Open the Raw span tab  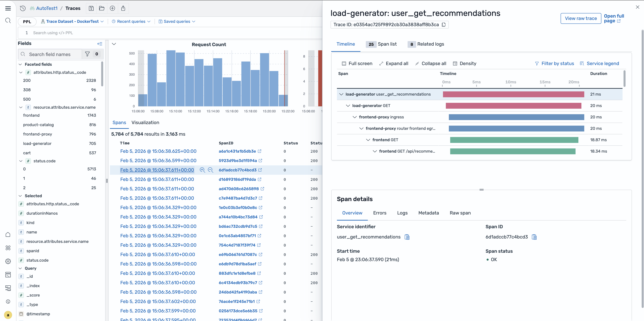[x=460, y=213]
